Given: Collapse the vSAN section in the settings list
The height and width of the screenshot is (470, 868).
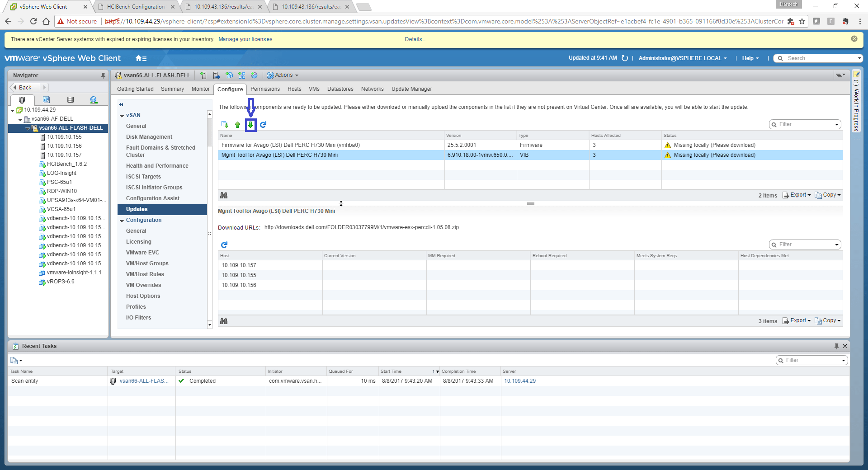Looking at the screenshot, I should [122, 116].
